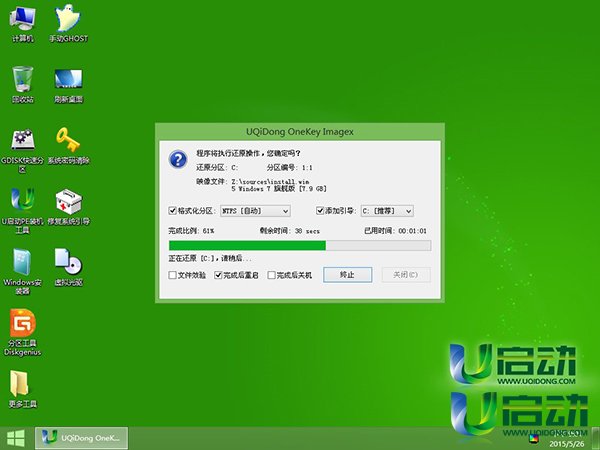Image resolution: width=600 pixels, height=450 pixels.
Task: Launch the 系统密码清除 key icon
Action: 68,145
